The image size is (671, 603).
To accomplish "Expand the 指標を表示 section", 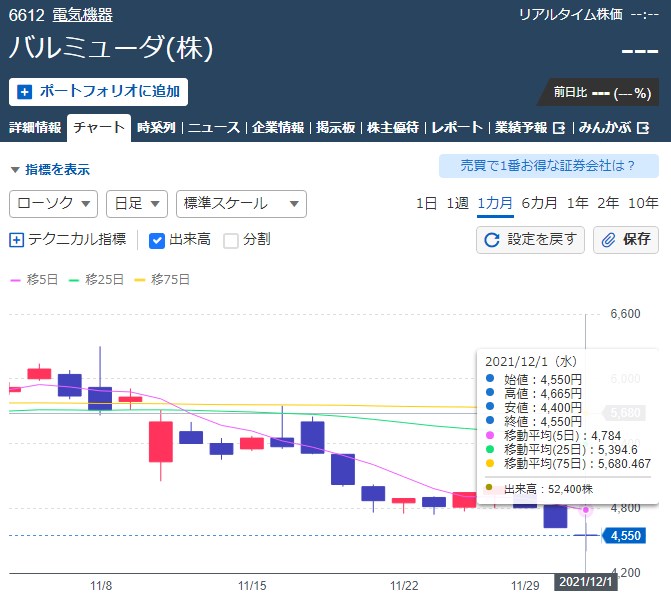I will [x=50, y=169].
